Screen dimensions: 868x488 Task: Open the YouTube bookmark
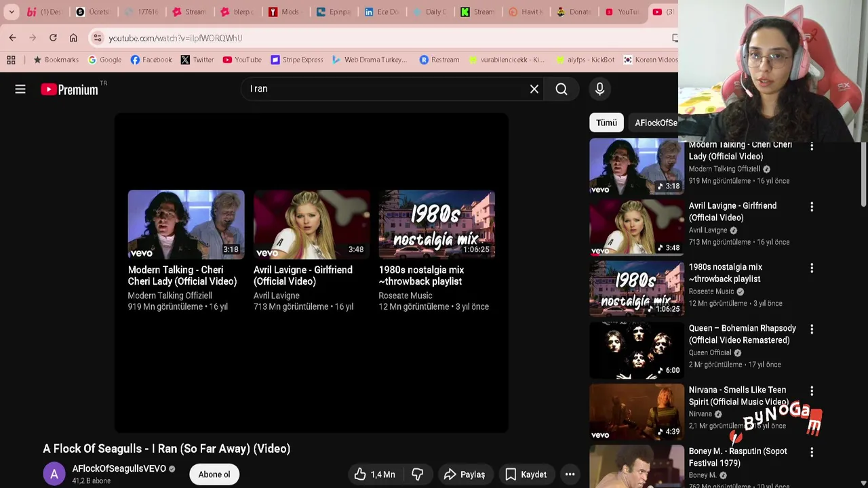242,60
